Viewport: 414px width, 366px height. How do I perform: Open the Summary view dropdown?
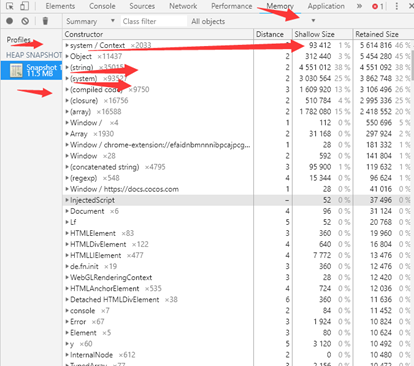pyautogui.click(x=90, y=21)
